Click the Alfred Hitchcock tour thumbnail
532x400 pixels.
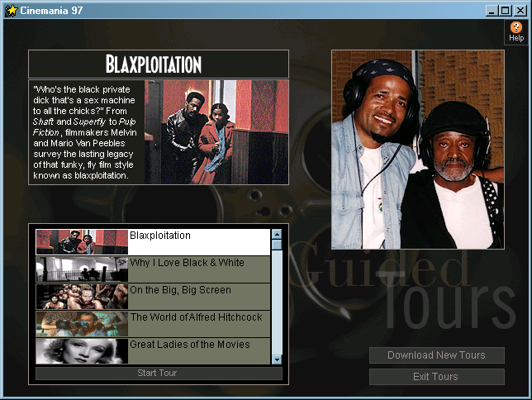click(82, 324)
